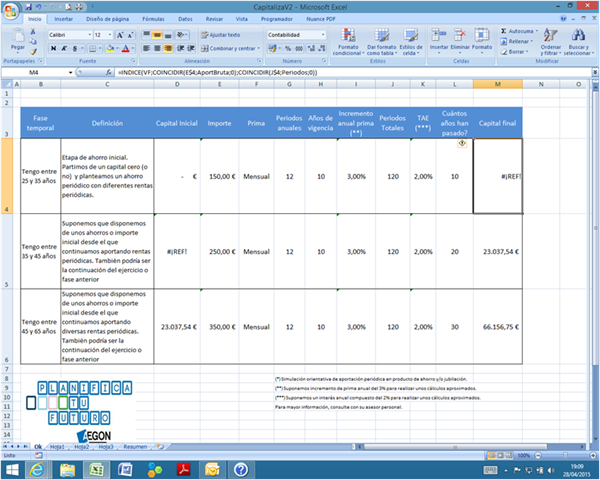Toggle Combinar y centrar cells
Screen dimensions: 600x480
(x=228, y=47)
